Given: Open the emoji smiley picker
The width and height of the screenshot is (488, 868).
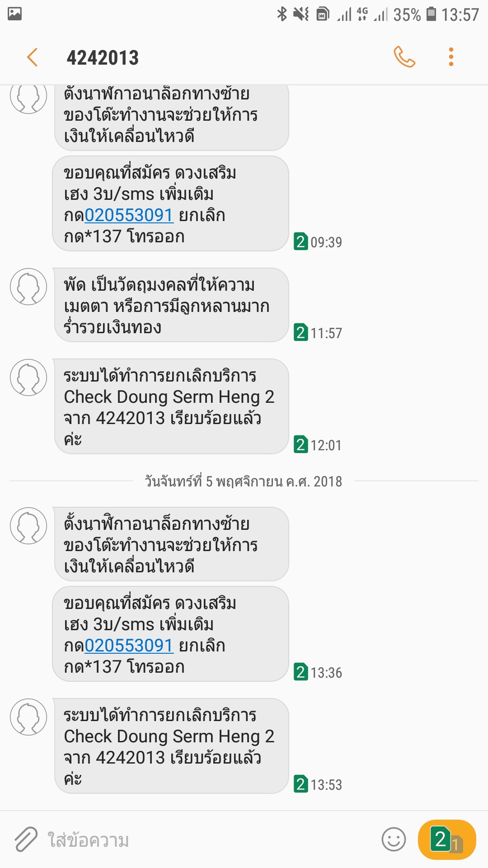Looking at the screenshot, I should (394, 840).
